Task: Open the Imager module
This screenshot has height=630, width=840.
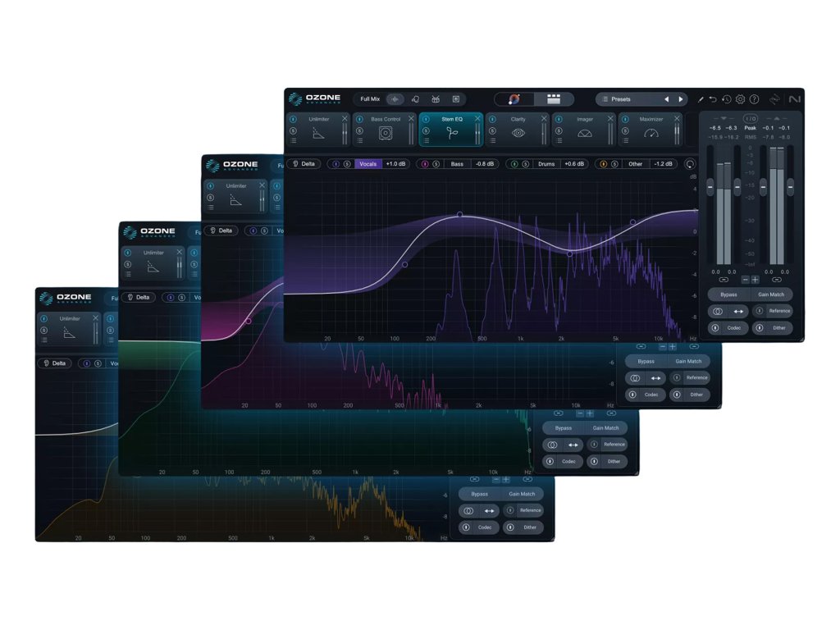Action: point(584,129)
